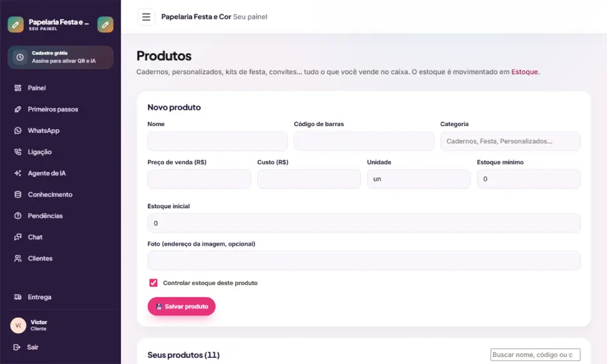Open the Victor user profile avatar
The height and width of the screenshot is (364, 607).
18,325
